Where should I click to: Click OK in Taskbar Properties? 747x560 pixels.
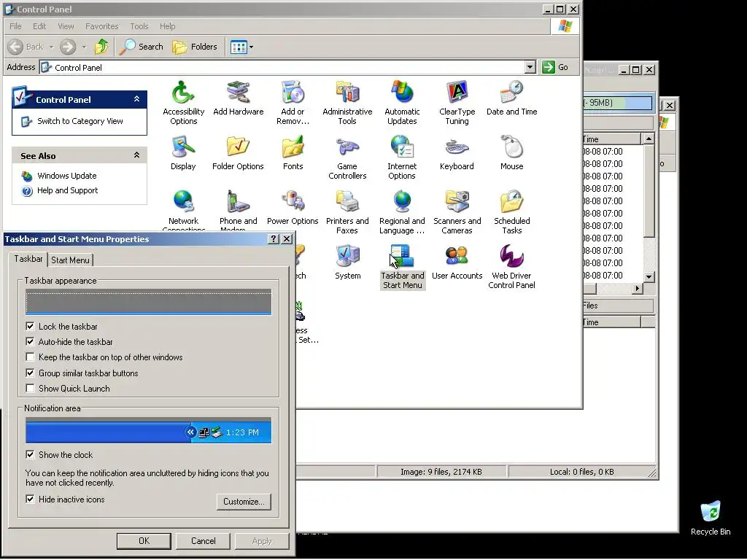pyautogui.click(x=144, y=541)
